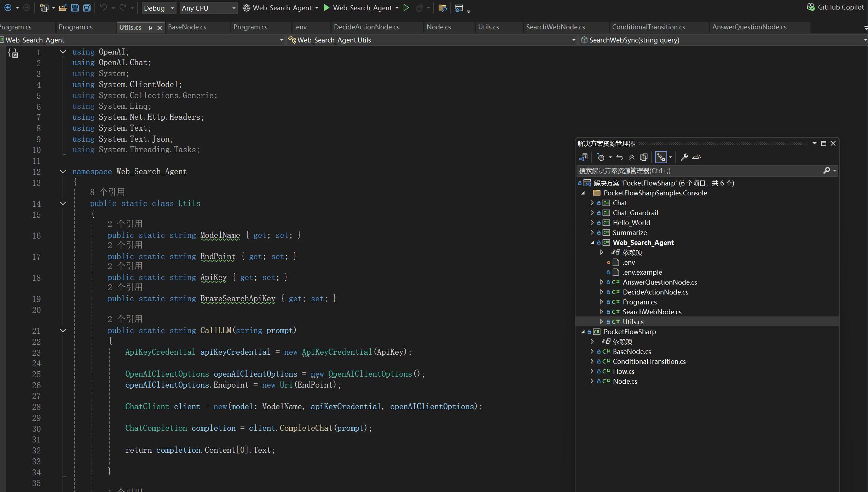Viewport: 868px width, 492px height.
Task: Open Solution Explorer properties wrench icon
Action: click(x=684, y=157)
